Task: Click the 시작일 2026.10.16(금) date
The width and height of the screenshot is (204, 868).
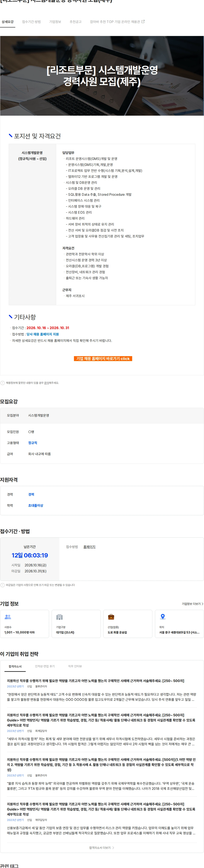Action: [36, 565]
